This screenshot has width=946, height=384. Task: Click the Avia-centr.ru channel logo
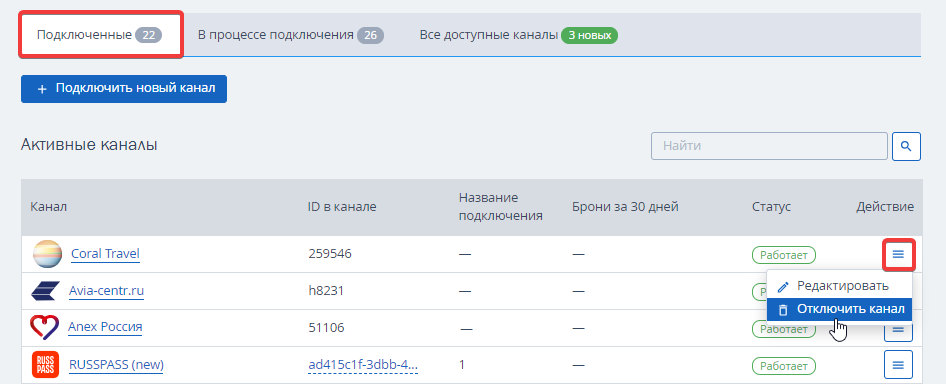click(46, 291)
